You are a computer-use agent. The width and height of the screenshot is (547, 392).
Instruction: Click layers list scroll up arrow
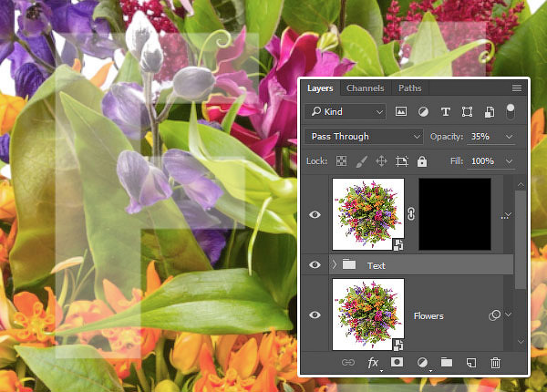click(521, 184)
